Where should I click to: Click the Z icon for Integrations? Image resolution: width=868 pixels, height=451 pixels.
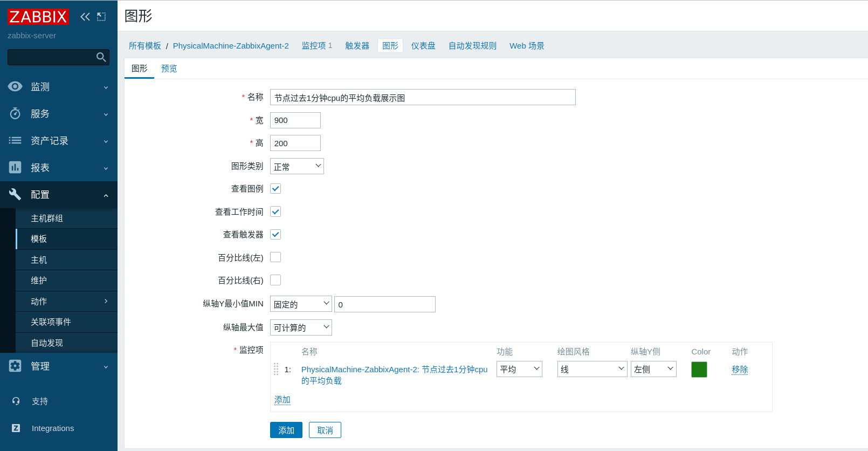point(16,428)
